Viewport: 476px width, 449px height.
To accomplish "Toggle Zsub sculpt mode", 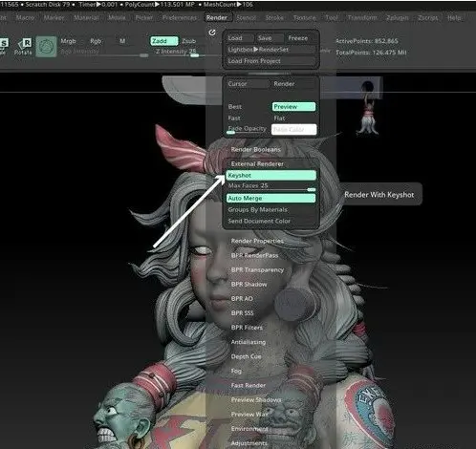I will click(x=188, y=41).
